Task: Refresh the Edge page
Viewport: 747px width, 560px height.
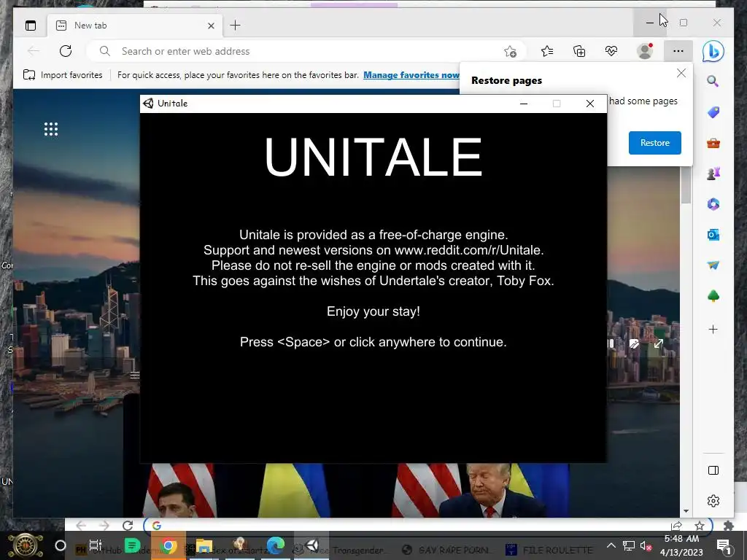Action: tap(66, 51)
